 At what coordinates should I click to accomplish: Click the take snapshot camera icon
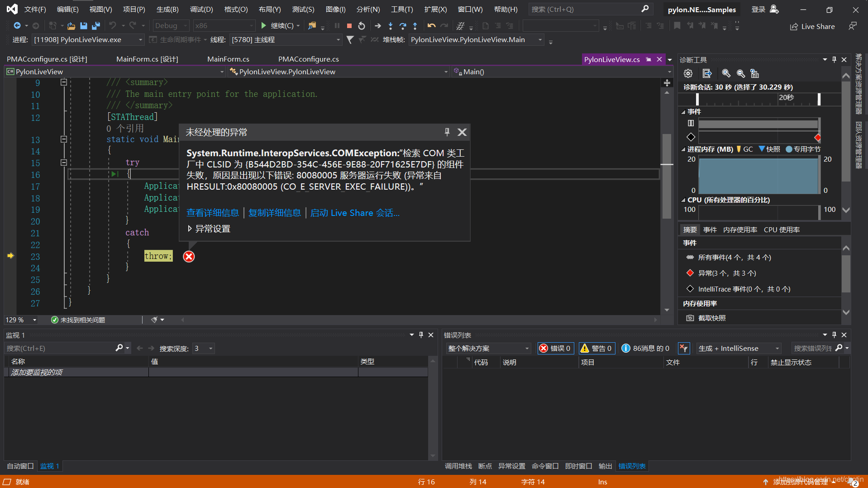690,318
